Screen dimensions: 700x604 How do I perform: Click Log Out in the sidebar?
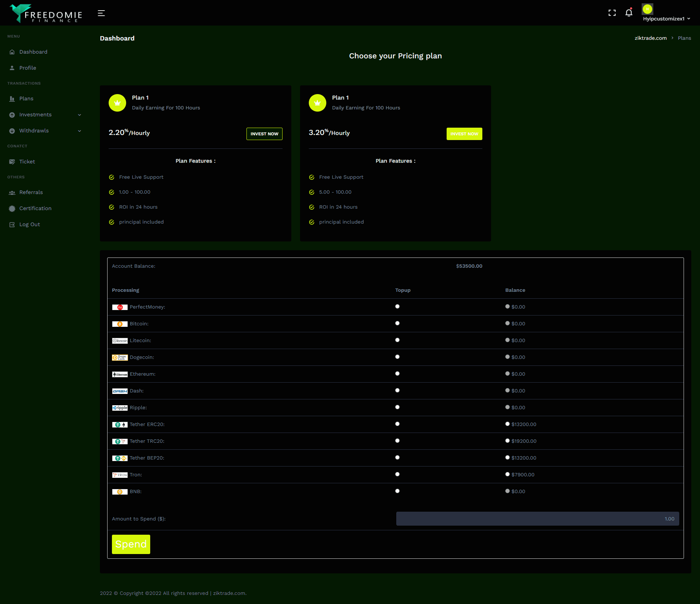click(30, 224)
